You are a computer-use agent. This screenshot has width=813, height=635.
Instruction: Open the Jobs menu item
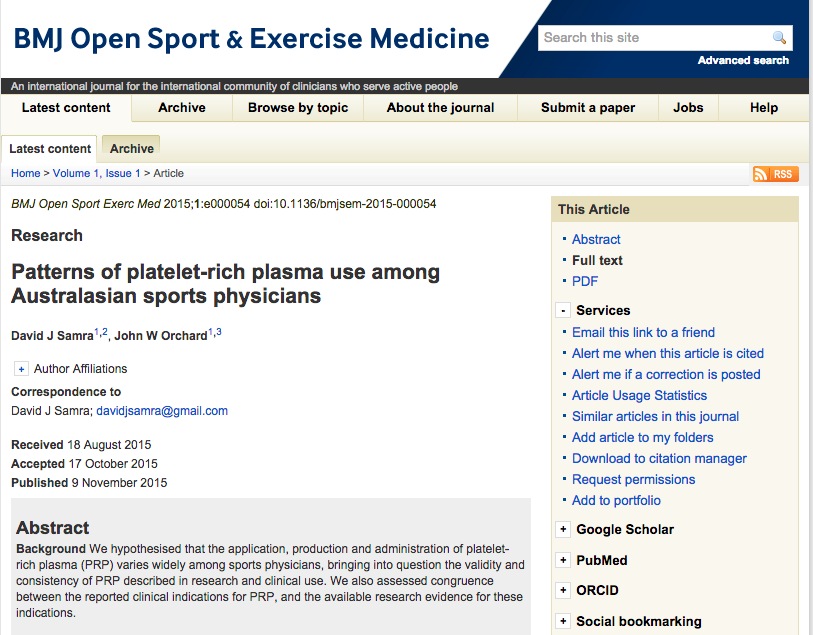[x=688, y=108]
